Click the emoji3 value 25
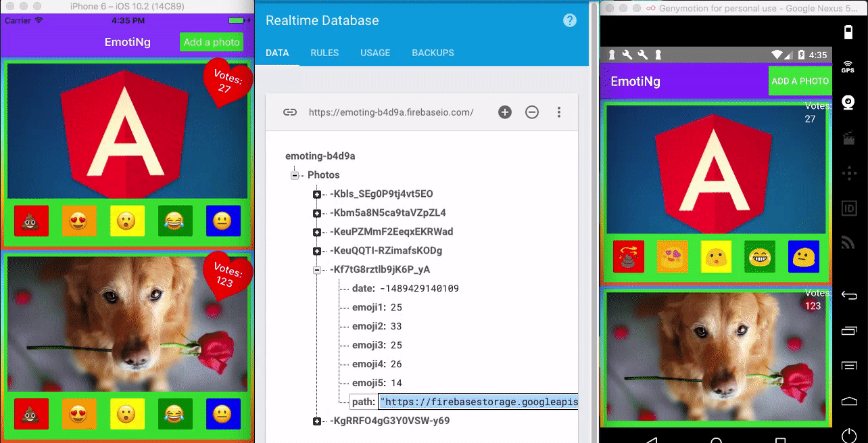 tap(396, 346)
